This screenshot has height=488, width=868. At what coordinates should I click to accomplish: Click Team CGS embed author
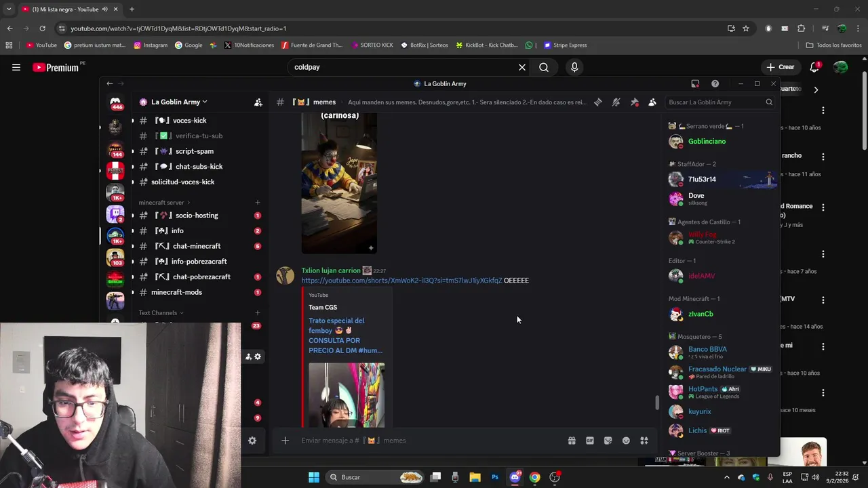click(323, 308)
